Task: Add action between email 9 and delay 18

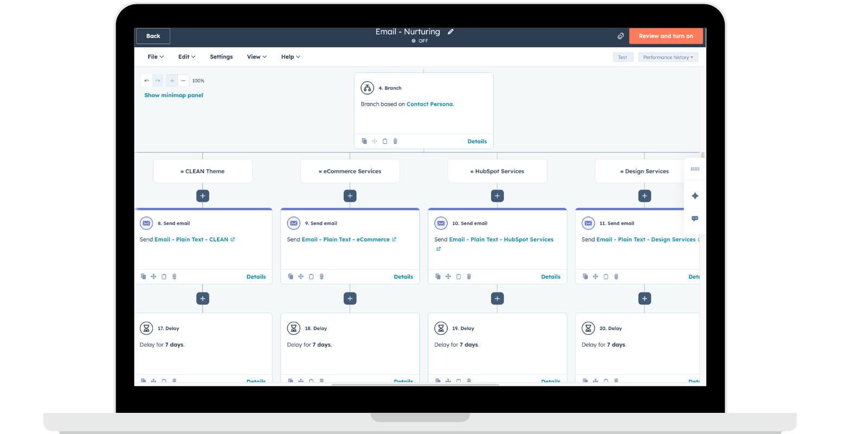Action: (350, 298)
